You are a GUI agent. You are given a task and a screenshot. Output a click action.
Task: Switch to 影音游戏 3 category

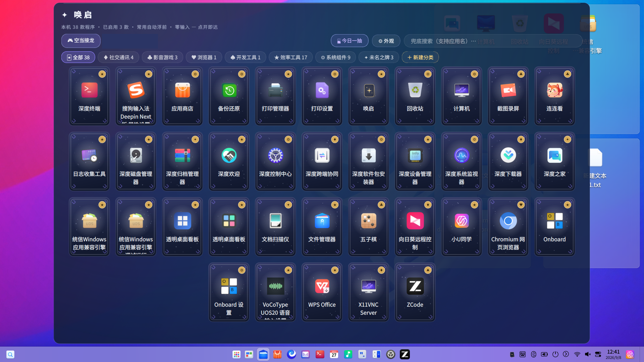coord(162,57)
